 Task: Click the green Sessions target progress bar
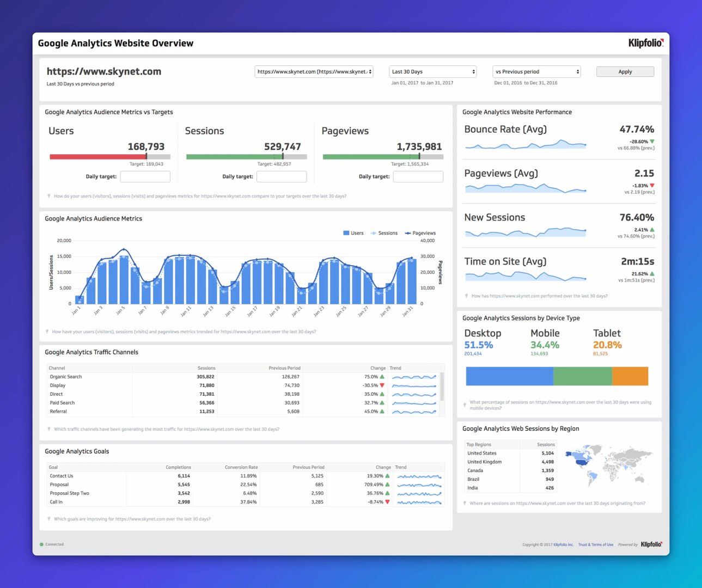coord(234,157)
